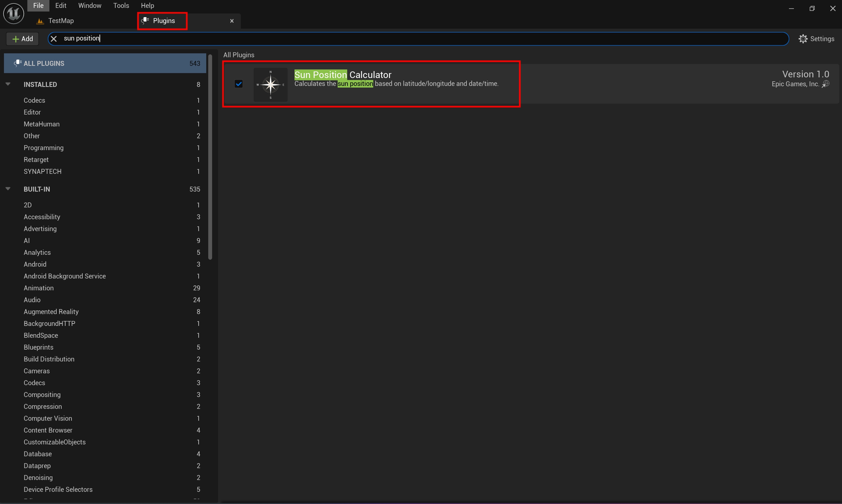Clear search with the X icon
Image resolution: width=842 pixels, height=504 pixels.
[x=54, y=39]
